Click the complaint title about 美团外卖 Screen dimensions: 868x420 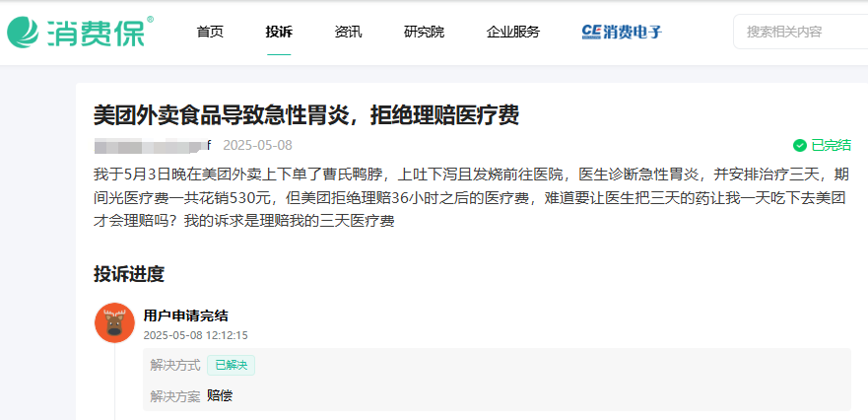306,115
